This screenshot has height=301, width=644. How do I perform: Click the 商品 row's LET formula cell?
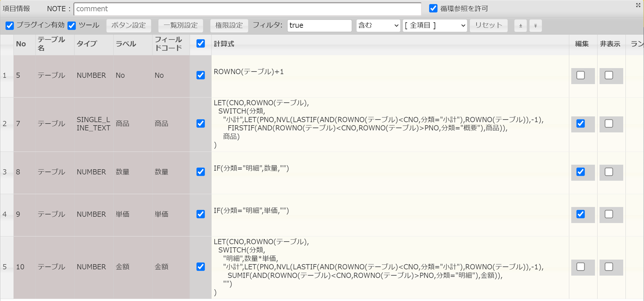390,125
